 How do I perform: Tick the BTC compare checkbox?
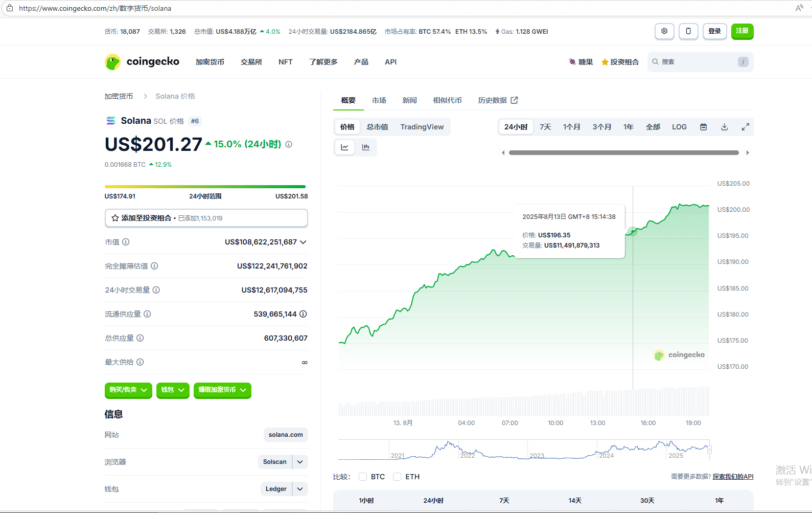point(363,477)
